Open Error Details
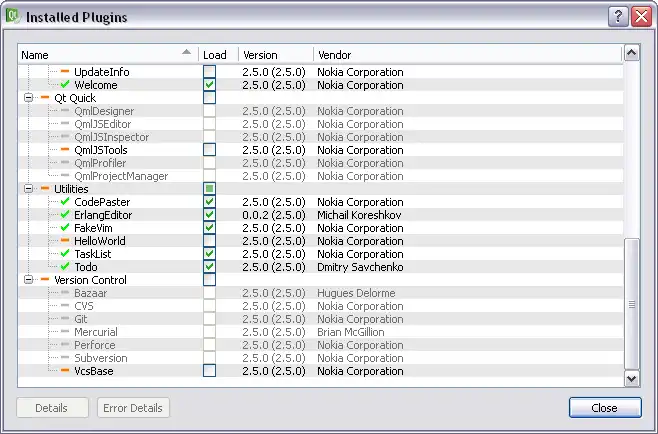This screenshot has width=658, height=434. pos(133,408)
